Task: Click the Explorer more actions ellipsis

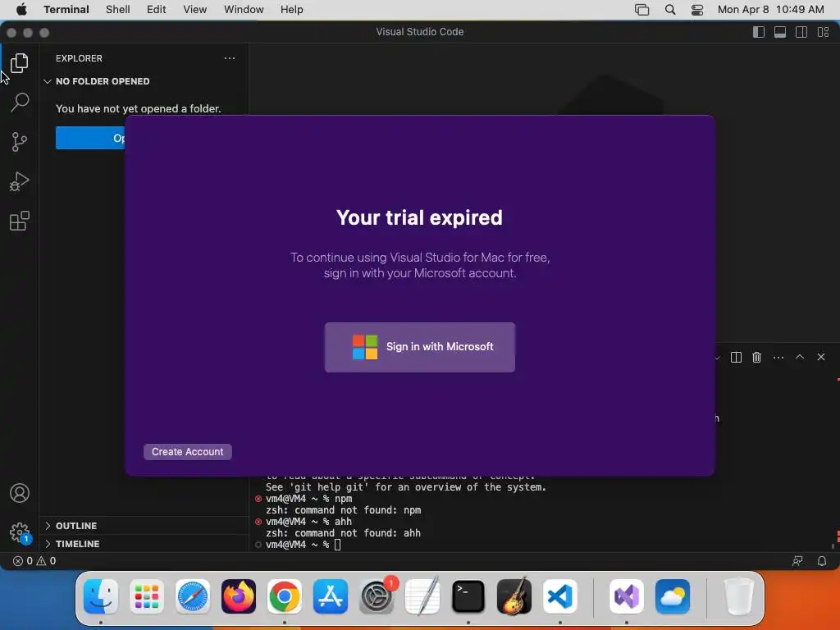Action: [x=230, y=58]
